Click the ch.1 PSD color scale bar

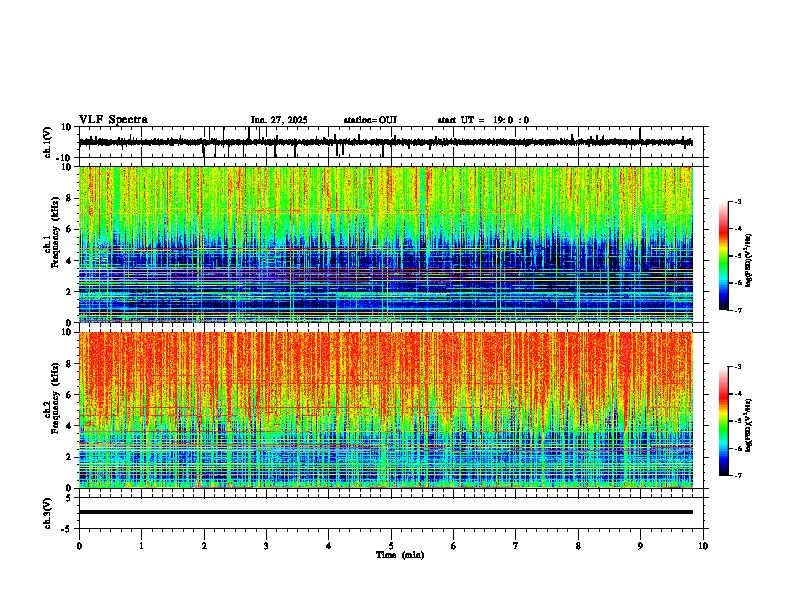click(724, 256)
